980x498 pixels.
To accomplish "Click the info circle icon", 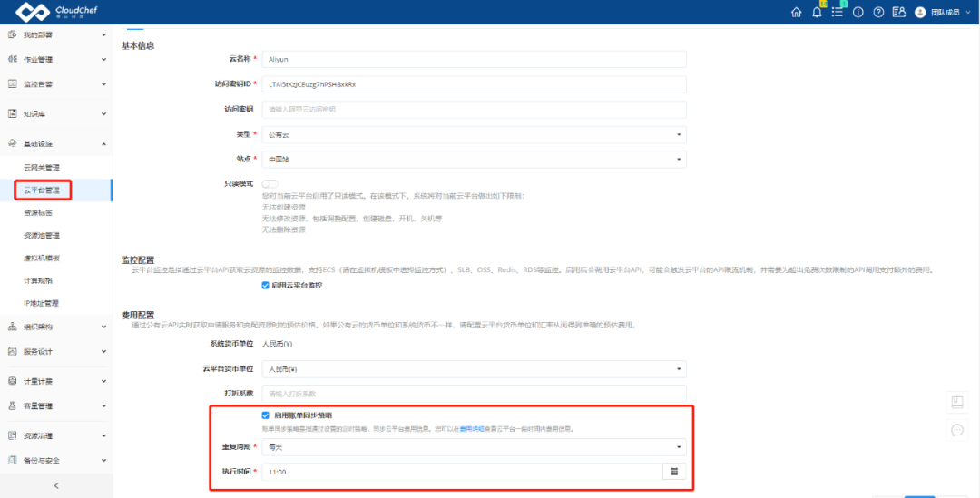I will point(858,13).
